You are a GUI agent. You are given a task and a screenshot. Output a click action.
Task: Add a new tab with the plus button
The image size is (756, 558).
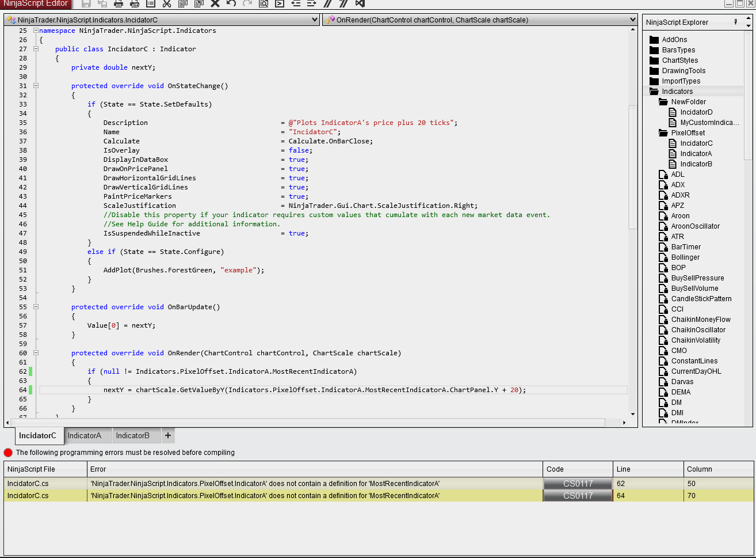pyautogui.click(x=168, y=435)
